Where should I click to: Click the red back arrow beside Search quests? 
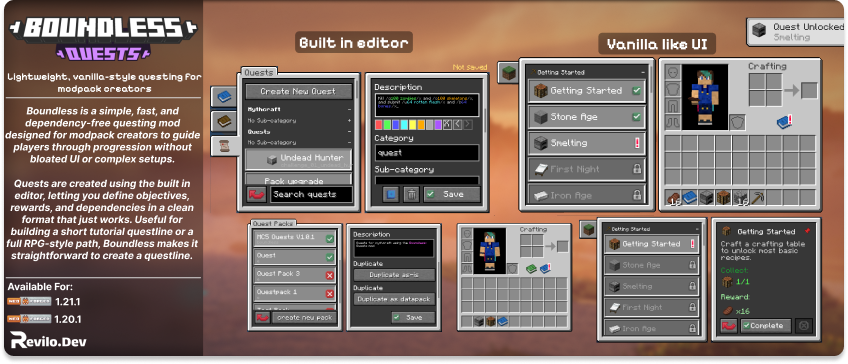point(256,194)
